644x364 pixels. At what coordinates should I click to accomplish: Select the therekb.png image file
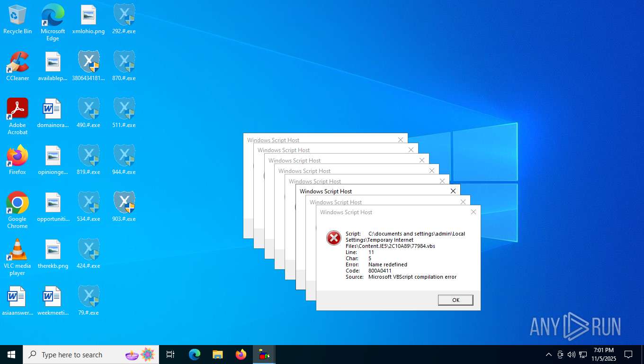(x=53, y=254)
